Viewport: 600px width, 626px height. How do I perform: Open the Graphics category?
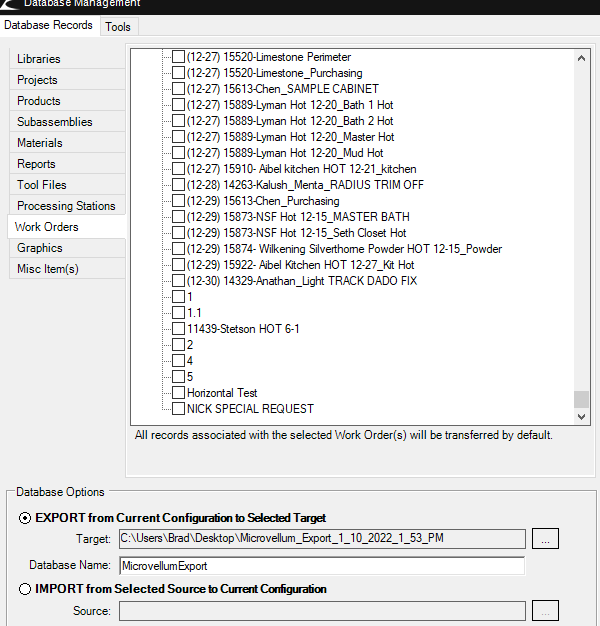click(67, 248)
